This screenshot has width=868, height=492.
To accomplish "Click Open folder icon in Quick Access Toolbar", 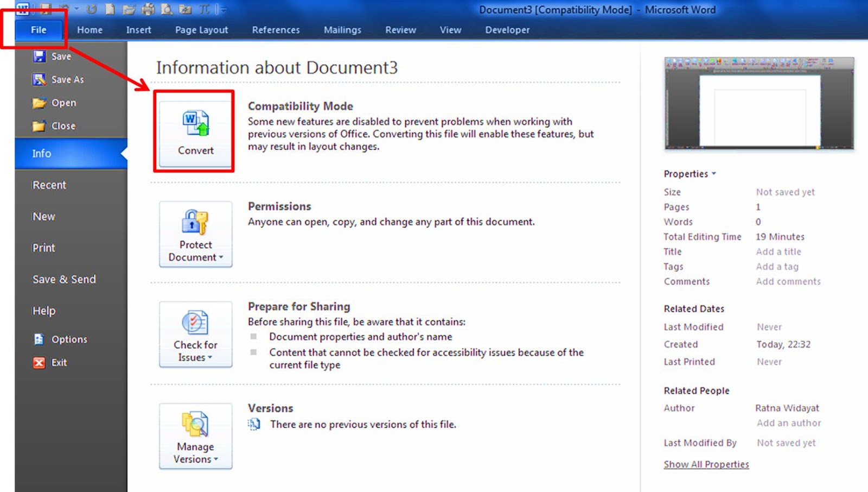I will pos(129,9).
